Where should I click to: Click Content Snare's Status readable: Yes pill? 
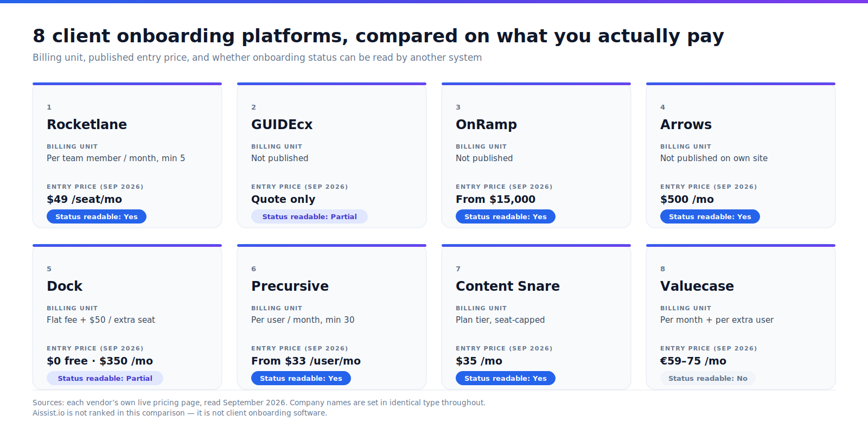(506, 378)
